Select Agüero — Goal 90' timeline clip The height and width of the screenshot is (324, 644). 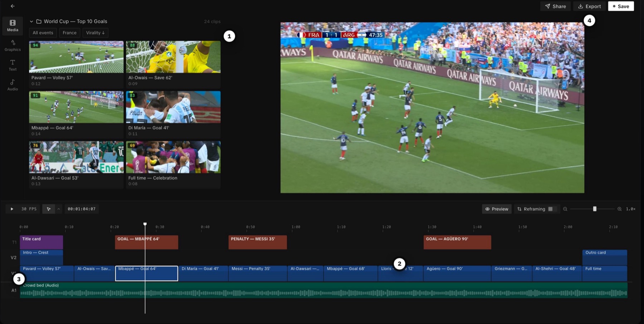(x=457, y=273)
